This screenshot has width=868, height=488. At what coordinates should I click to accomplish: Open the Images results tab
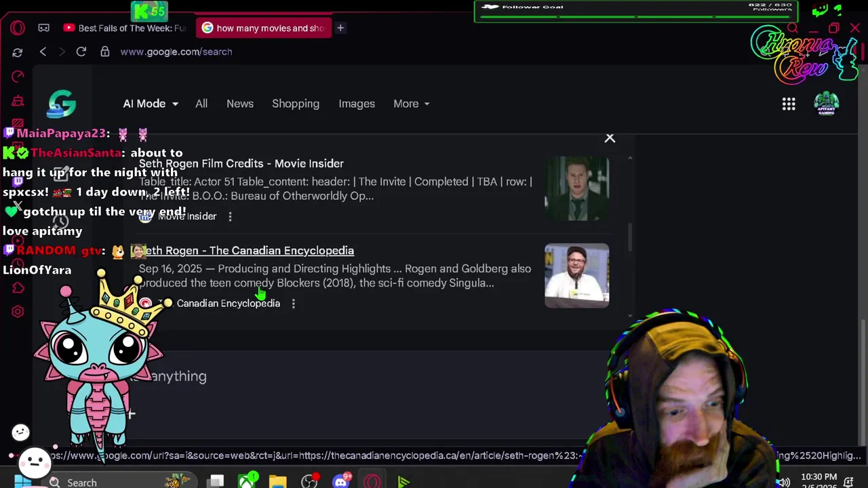pyautogui.click(x=357, y=104)
